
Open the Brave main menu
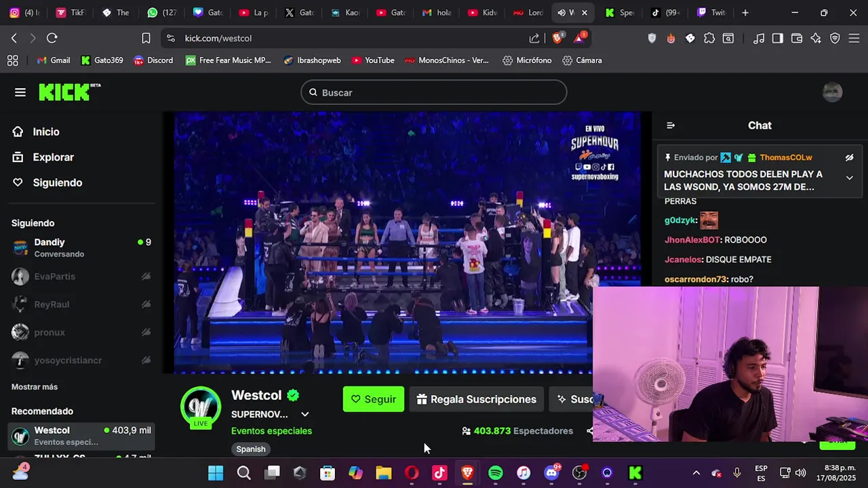854,38
